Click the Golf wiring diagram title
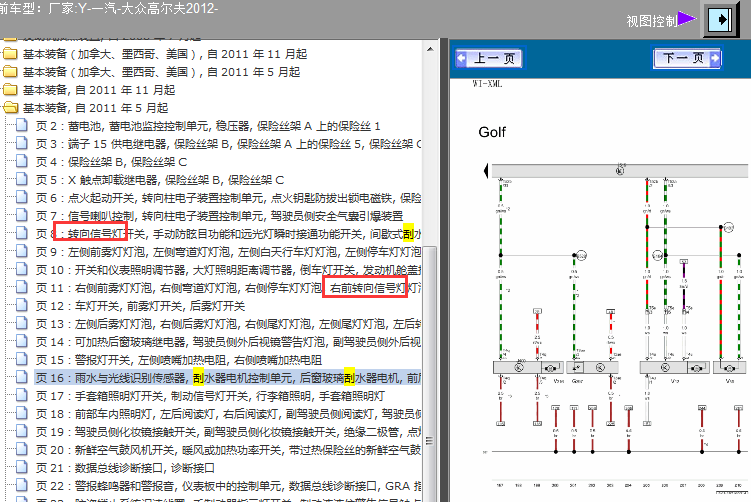Screen dimensions: 751x502 coord(492,132)
